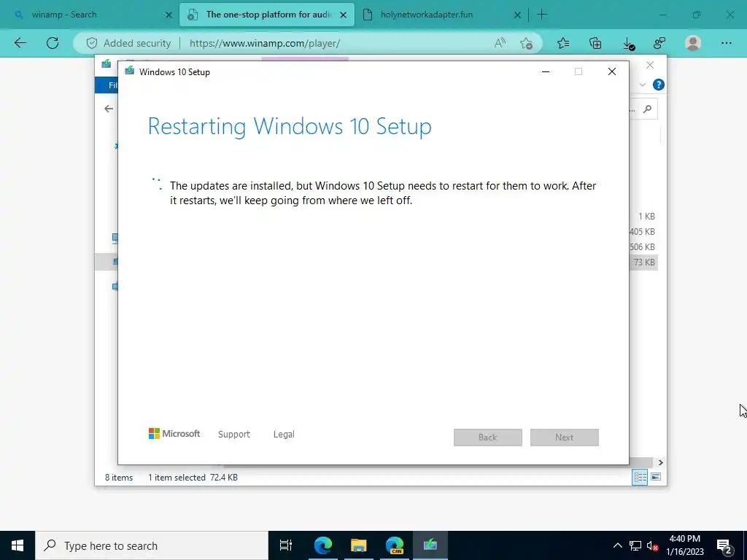Screen dimensions: 747x560
Task: Show hidden system tray icons
Action: (x=617, y=545)
